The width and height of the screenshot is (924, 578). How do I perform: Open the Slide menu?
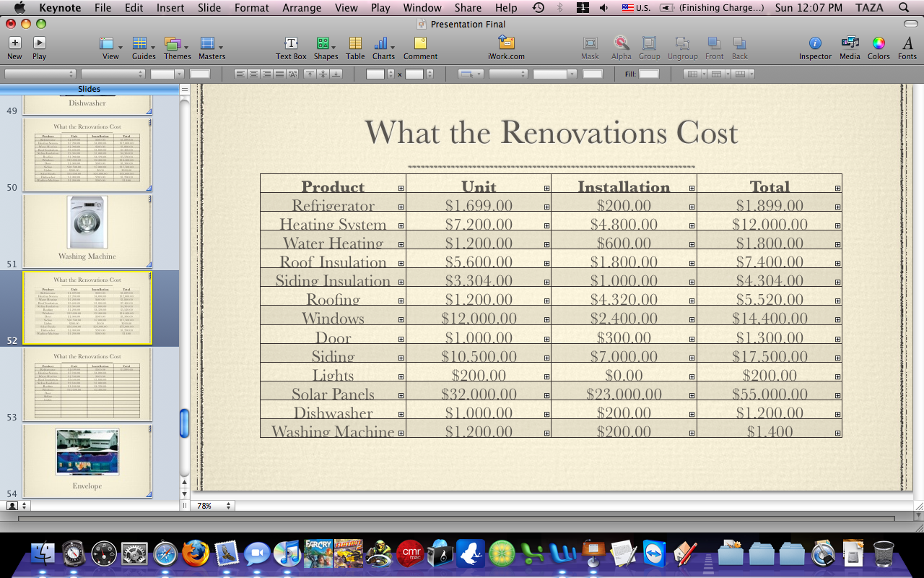pos(209,8)
